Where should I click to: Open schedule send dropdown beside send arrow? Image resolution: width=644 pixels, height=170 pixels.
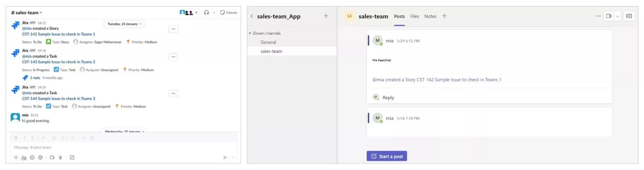[x=233, y=158]
